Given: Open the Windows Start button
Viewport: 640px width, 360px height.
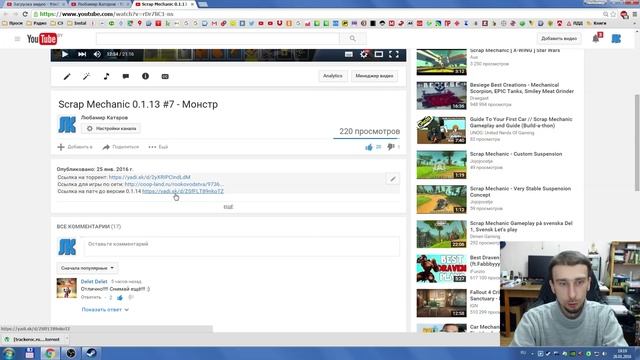Looking at the screenshot, I should 8,353.
